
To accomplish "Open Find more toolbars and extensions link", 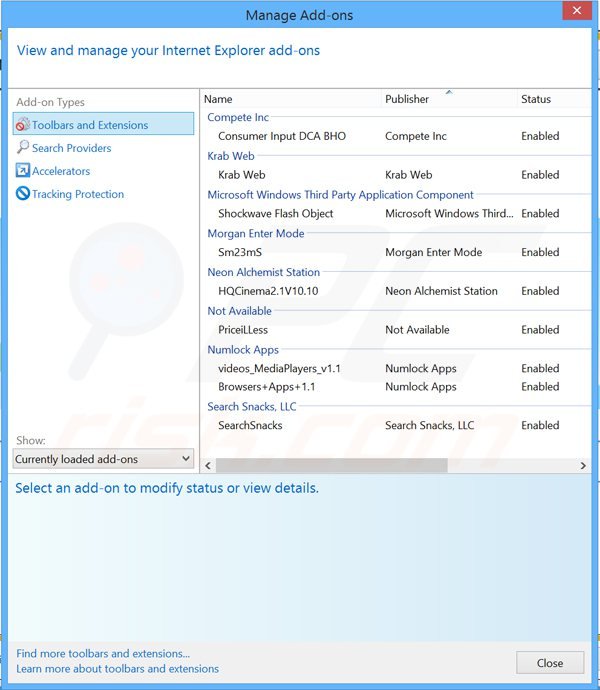I will pyautogui.click(x=103, y=653).
